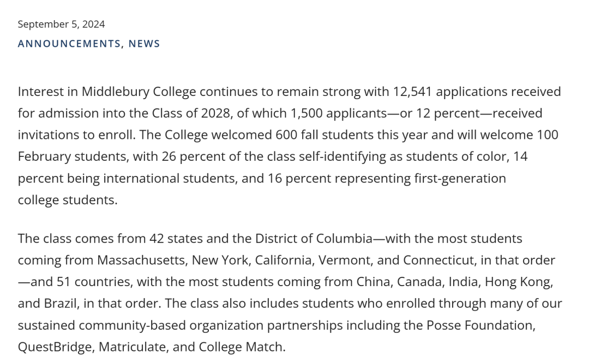Click the words Hong Kong
The height and width of the screenshot is (364, 589).
click(x=519, y=282)
